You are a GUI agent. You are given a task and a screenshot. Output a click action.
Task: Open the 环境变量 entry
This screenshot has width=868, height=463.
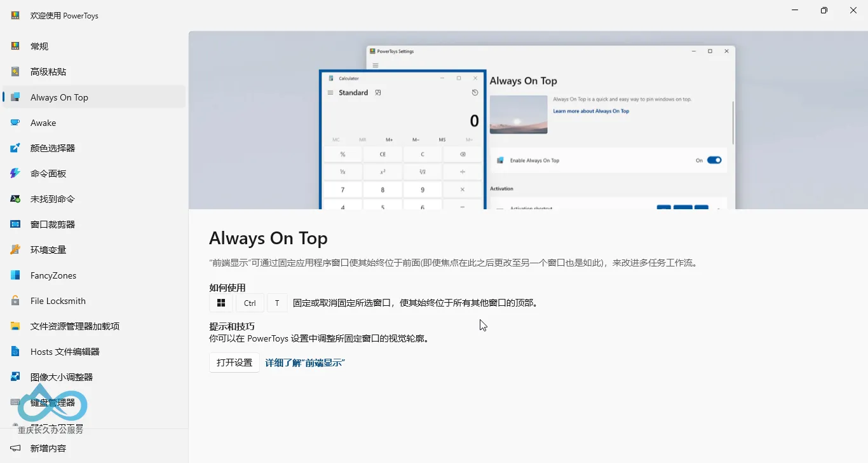click(94, 250)
